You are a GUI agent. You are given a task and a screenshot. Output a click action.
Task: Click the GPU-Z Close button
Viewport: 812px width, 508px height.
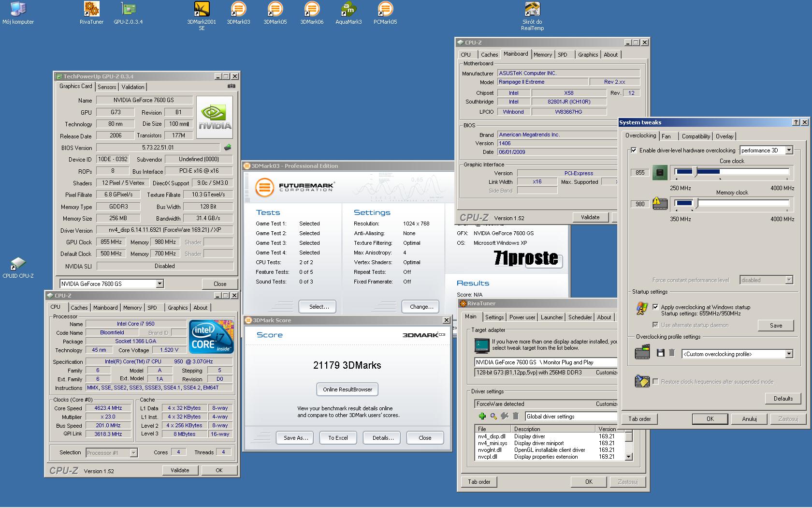[220, 284]
